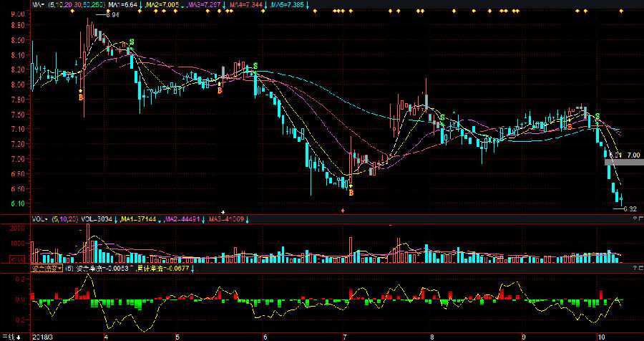Click month 10 label on the time axis
Screen dimensions: 644x341
coord(602,337)
